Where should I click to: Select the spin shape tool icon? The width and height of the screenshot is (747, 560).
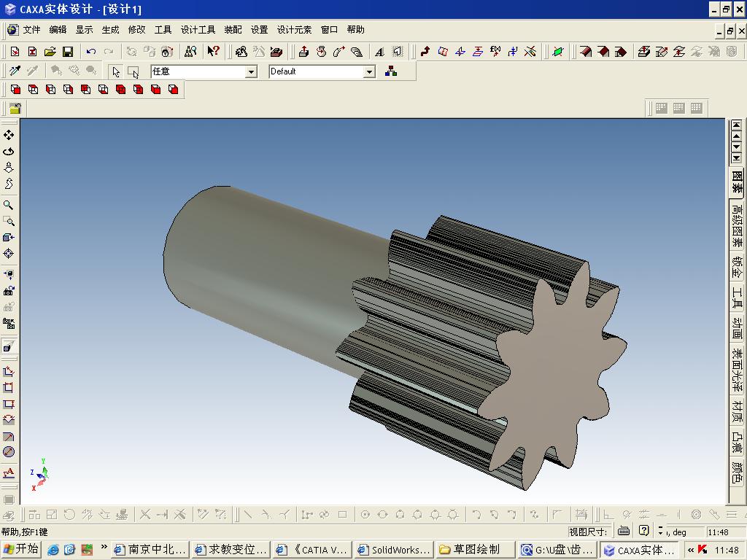(321, 52)
